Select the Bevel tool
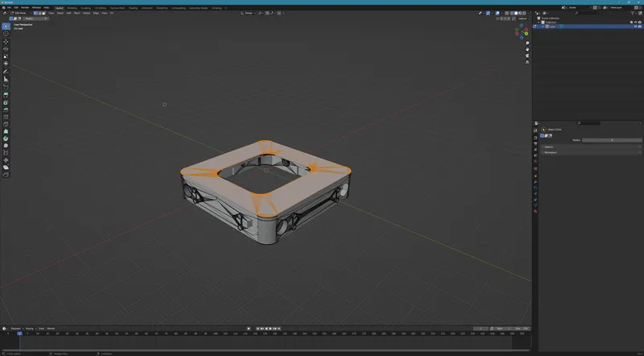Screen dimensions: 644x356 [x=6, y=110]
